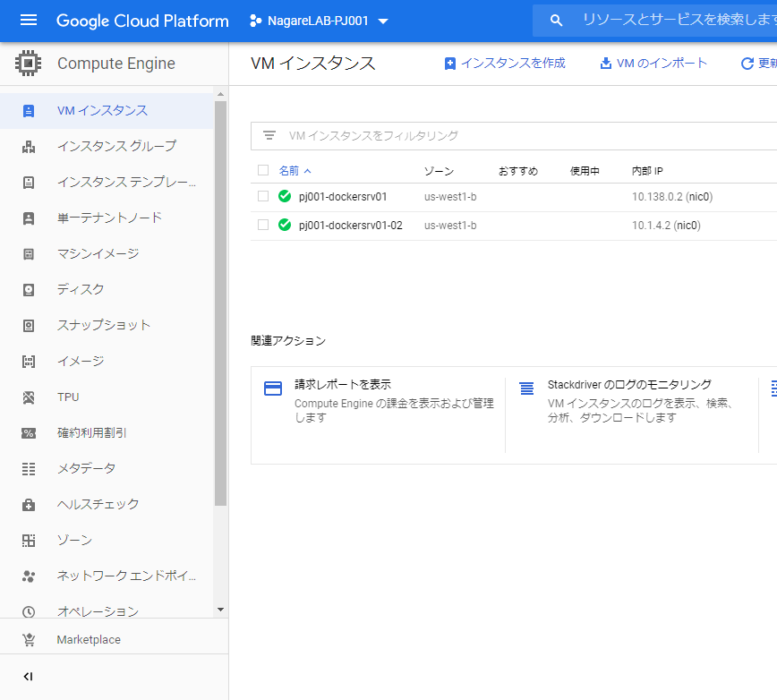Click the インスタンス グループ sidebar icon

[x=29, y=147]
